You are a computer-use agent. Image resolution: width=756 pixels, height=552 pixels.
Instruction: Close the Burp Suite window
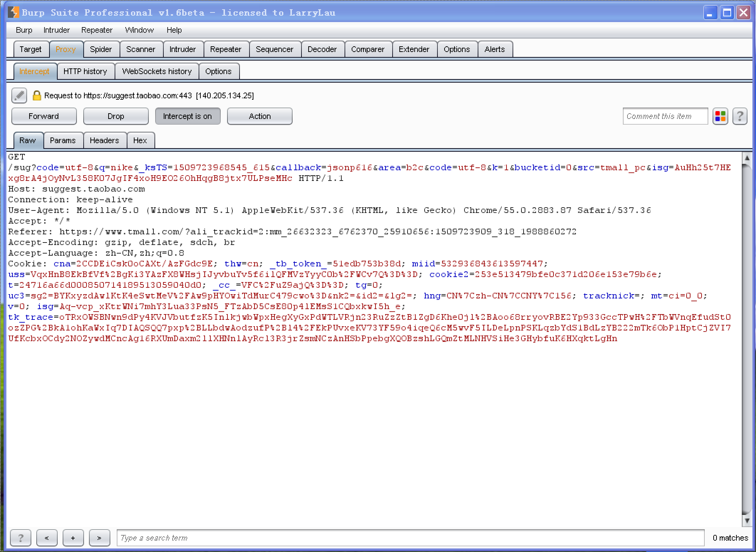(x=744, y=13)
